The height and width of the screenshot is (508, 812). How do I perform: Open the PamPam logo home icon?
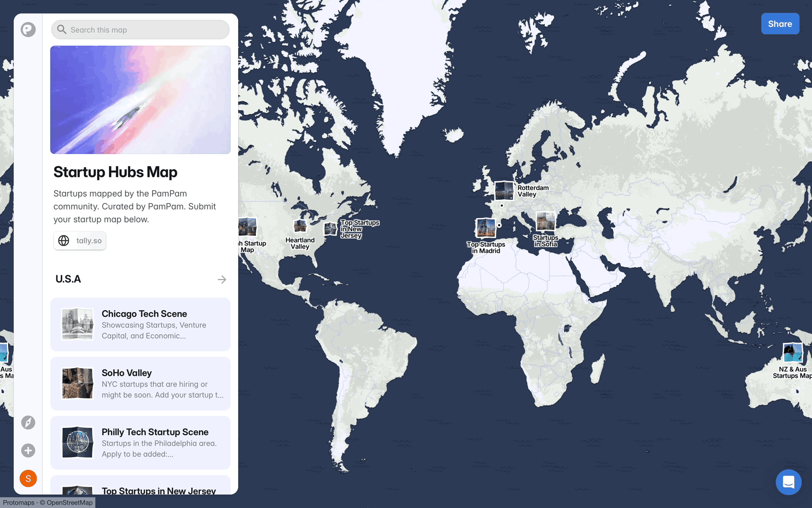click(28, 30)
